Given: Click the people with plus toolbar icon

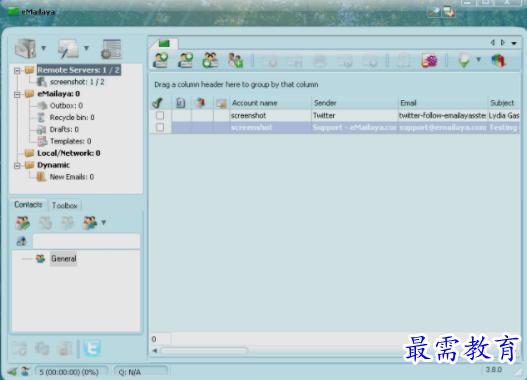Looking at the screenshot, I should [x=235, y=60].
